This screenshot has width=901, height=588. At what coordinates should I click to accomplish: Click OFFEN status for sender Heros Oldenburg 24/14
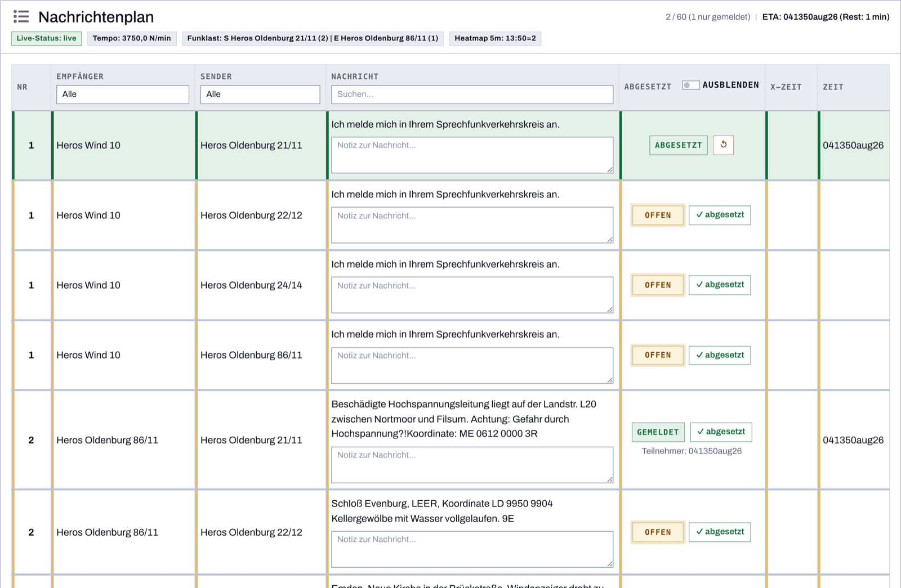click(658, 285)
